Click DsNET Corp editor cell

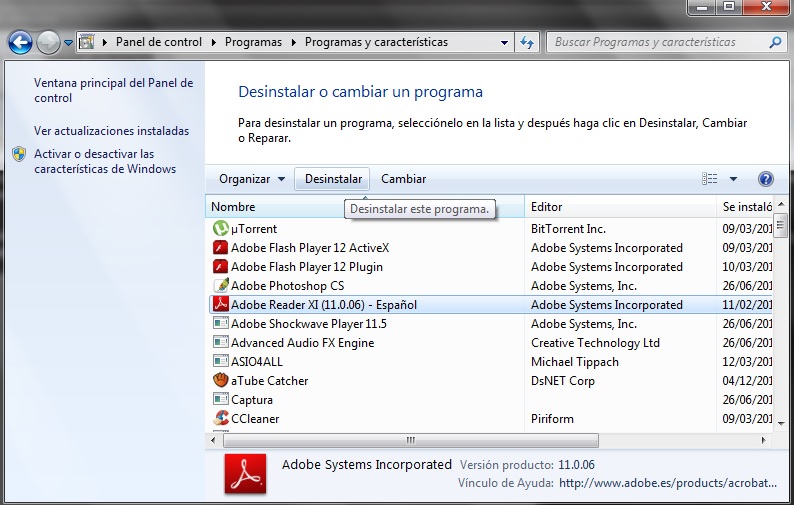(563, 381)
